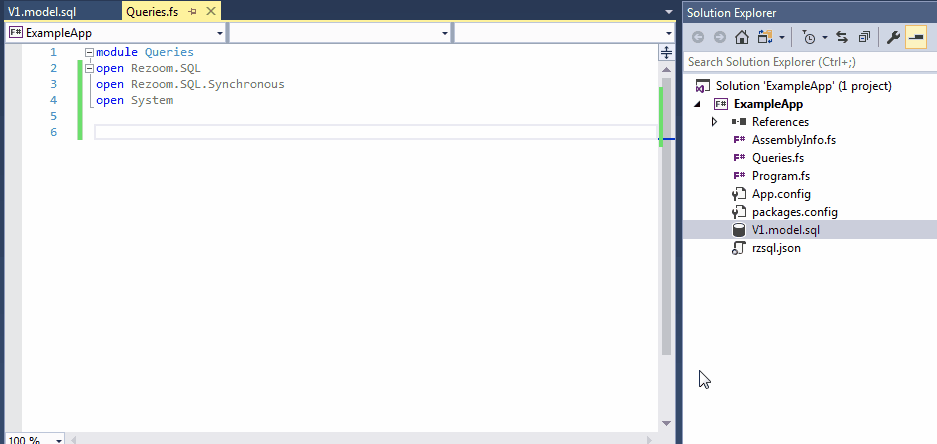This screenshot has width=937, height=444.
Task: Open the Pending Changes Filter dropdown arrow
Action: pos(825,38)
